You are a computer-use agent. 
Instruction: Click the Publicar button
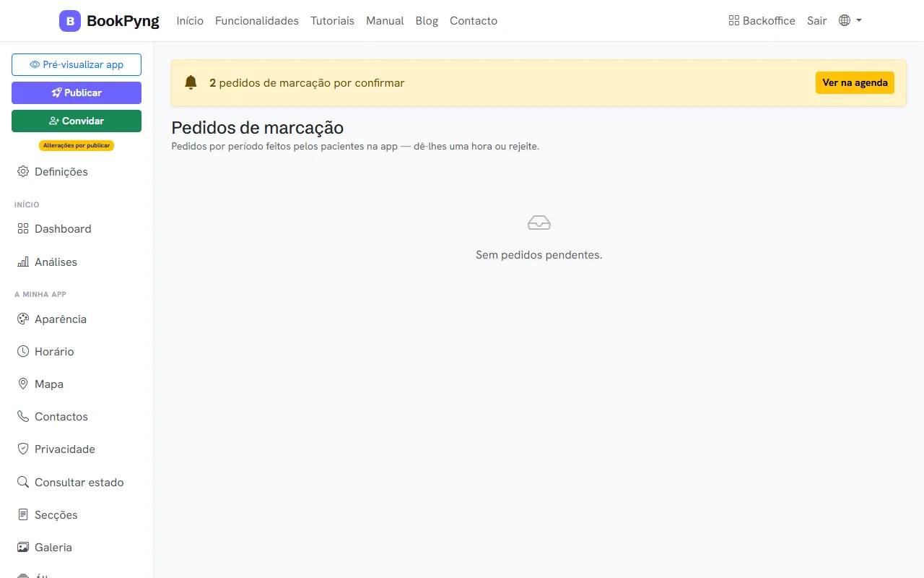pos(77,92)
